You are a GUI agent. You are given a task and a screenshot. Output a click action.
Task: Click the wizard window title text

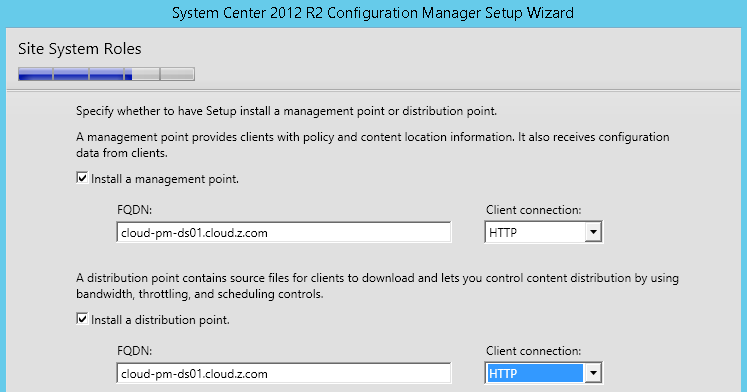pos(373,13)
